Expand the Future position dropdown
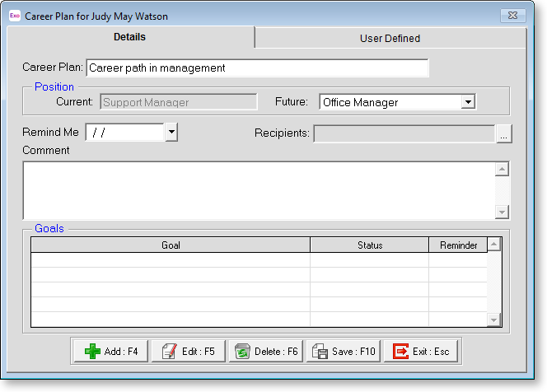This screenshot has width=547, height=392. pos(468,102)
